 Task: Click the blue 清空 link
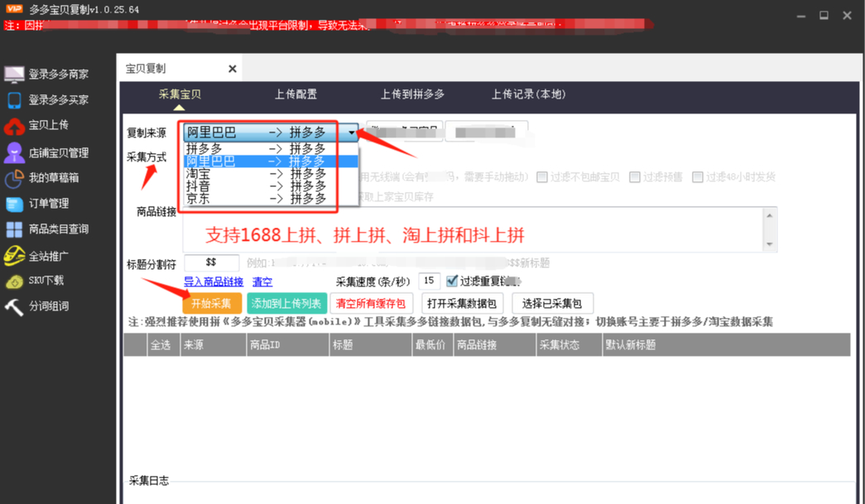tap(262, 281)
